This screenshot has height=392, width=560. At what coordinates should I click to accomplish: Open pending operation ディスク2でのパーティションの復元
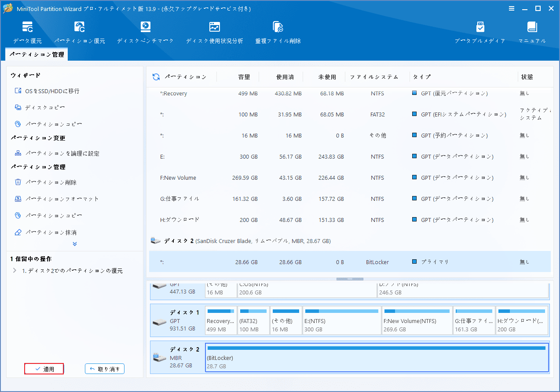pos(73,271)
